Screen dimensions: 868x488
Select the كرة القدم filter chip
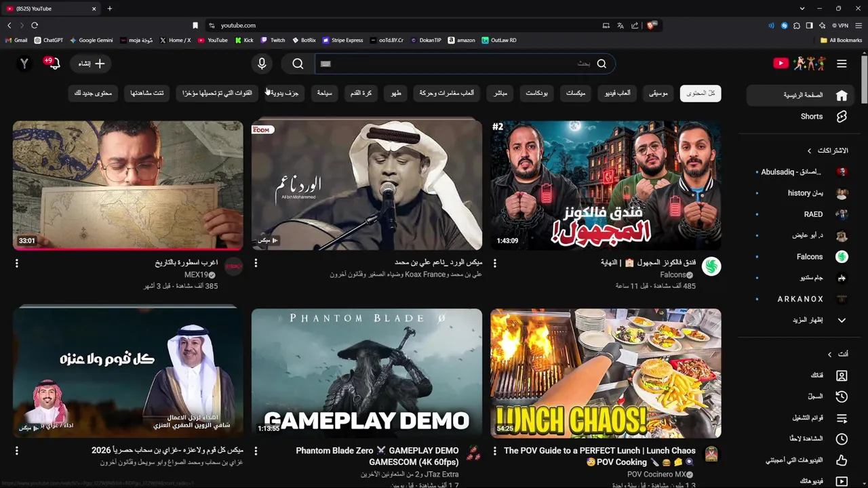click(x=361, y=94)
